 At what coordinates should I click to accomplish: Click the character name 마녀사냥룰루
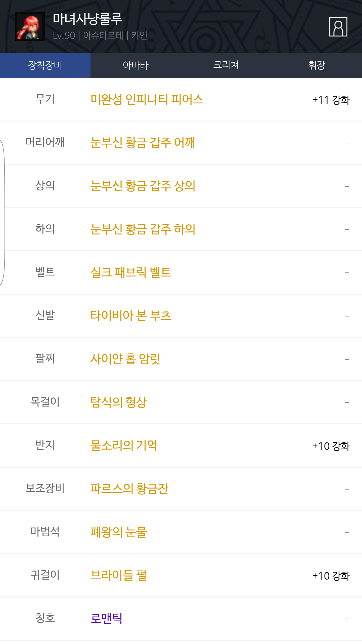[87, 19]
